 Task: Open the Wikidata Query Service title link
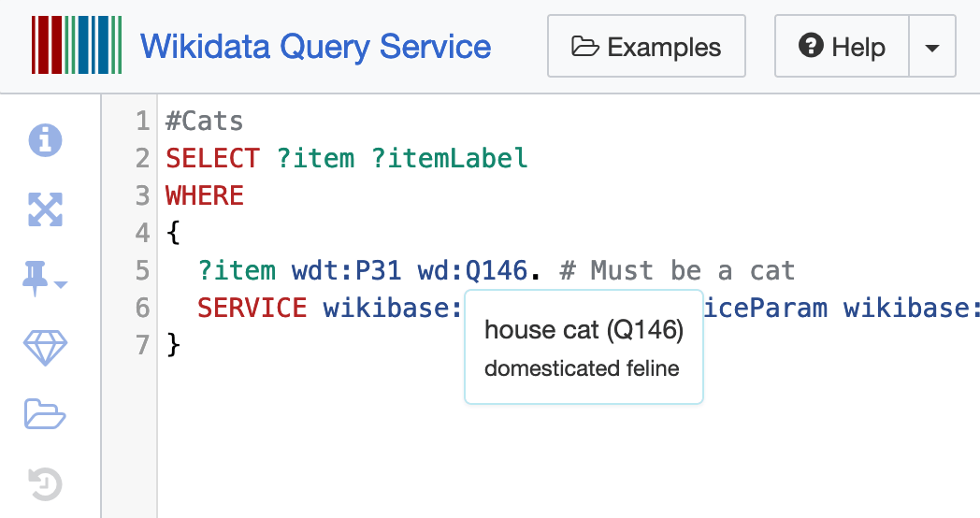(316, 47)
